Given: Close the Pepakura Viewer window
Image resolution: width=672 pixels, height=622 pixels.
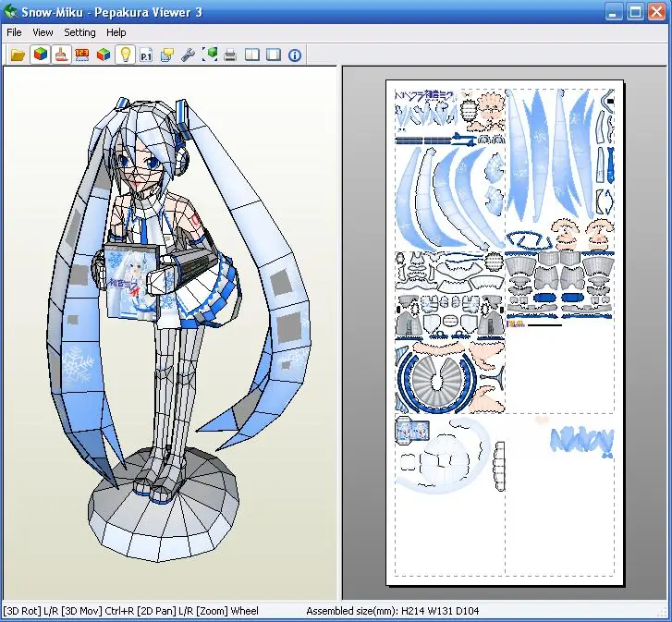Looking at the screenshot, I should click(x=656, y=12).
